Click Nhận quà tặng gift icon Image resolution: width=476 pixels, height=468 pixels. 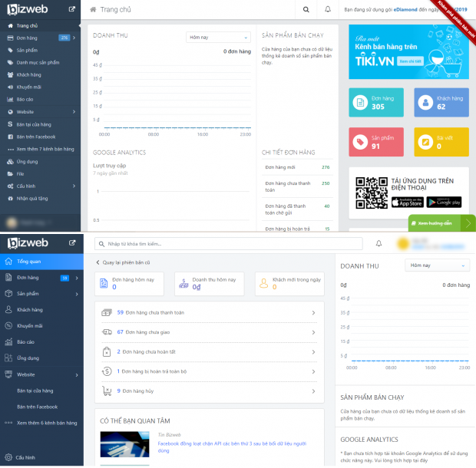click(8, 198)
